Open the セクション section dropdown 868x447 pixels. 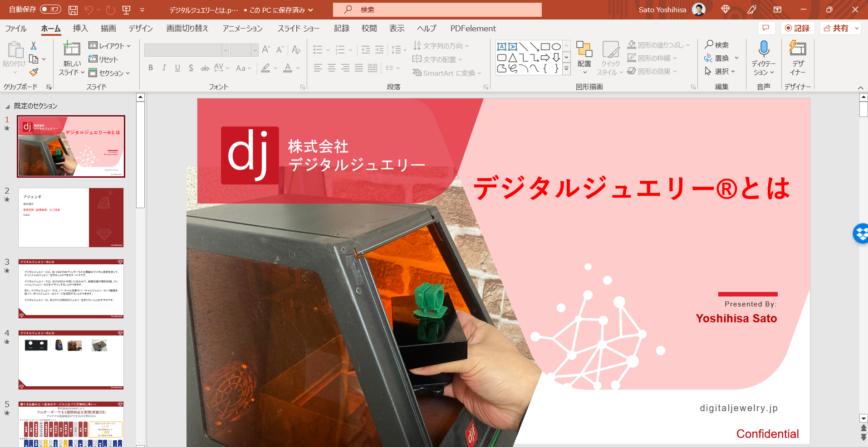[109, 73]
